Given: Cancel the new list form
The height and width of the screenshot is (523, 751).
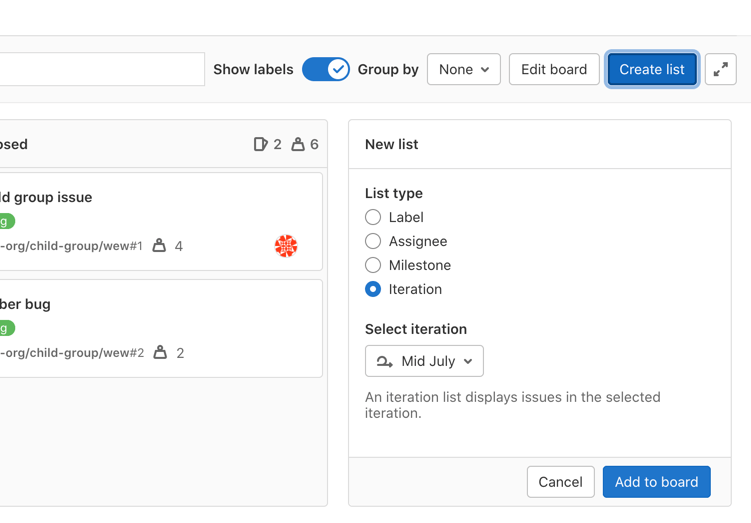Looking at the screenshot, I should click(560, 482).
